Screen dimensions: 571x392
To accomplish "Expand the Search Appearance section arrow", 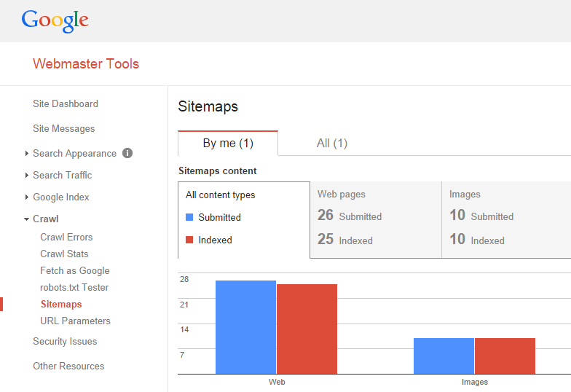I will click(27, 154).
